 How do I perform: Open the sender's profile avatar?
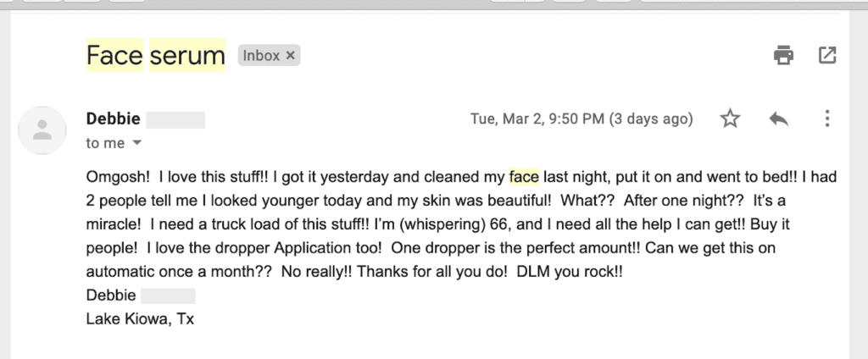pos(42,130)
